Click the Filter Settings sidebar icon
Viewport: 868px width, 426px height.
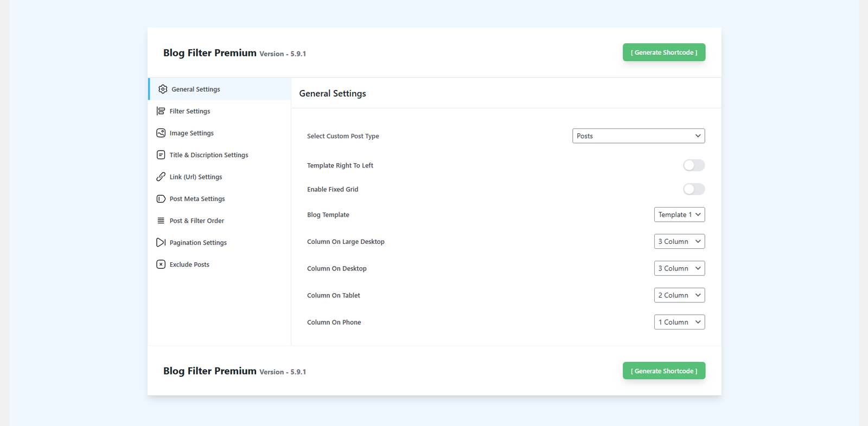point(161,111)
